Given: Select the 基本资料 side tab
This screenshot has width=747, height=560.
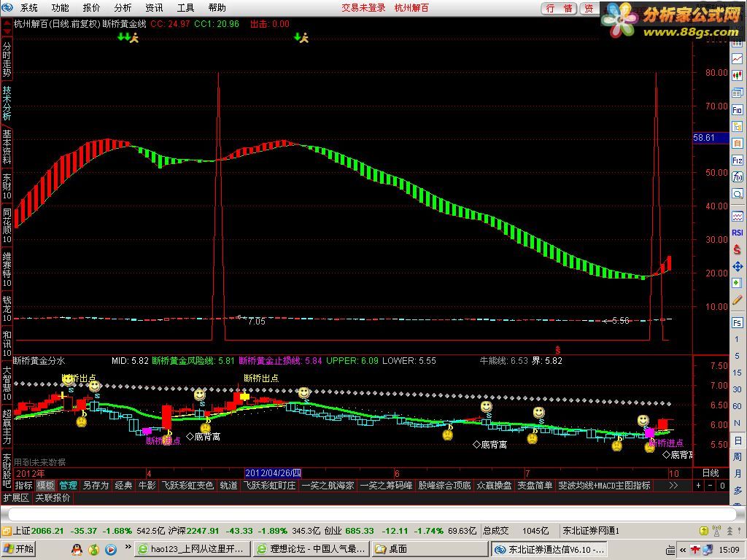Looking at the screenshot, I should click(x=7, y=147).
